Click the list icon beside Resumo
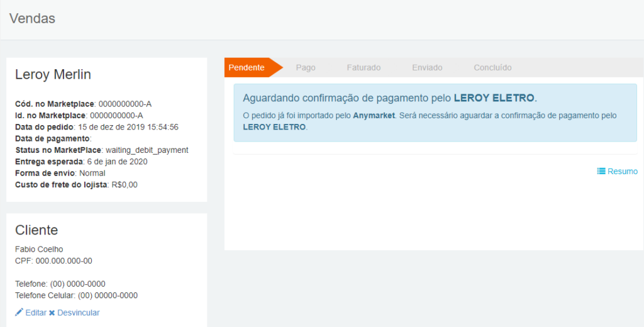Viewport: 644px width, 327px height. (x=601, y=171)
